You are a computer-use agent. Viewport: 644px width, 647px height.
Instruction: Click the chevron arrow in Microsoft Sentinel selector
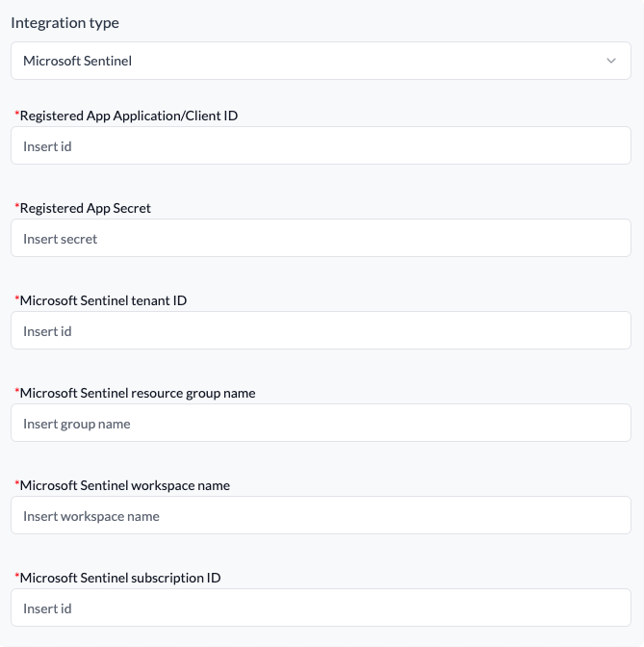pos(611,61)
